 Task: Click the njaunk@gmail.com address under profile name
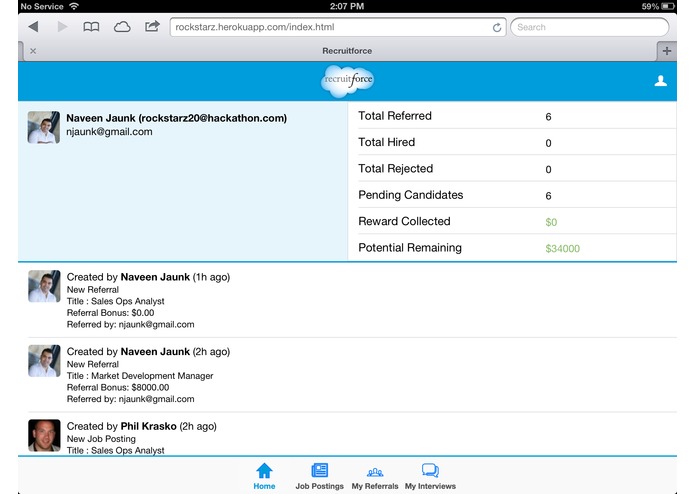click(x=109, y=132)
